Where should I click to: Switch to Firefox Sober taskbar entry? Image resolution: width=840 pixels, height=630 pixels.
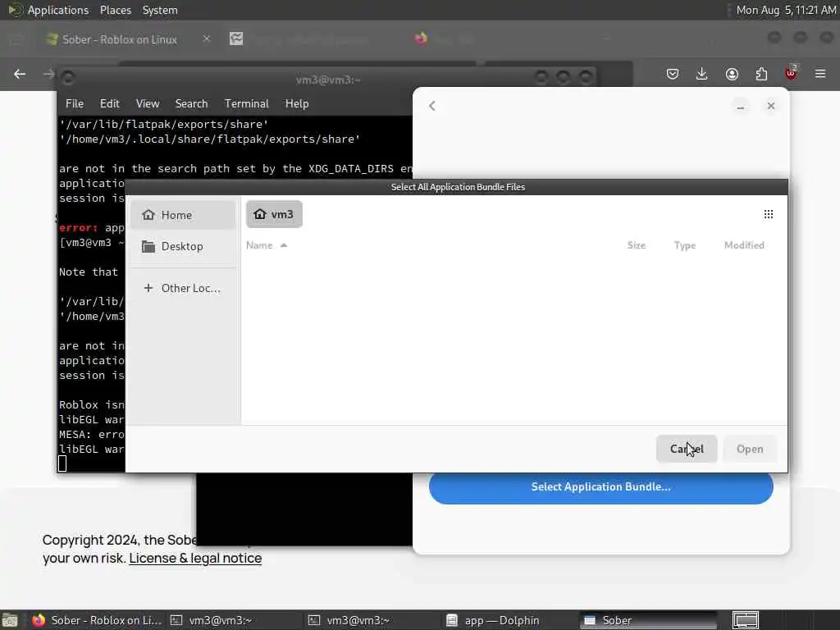[x=97, y=620]
